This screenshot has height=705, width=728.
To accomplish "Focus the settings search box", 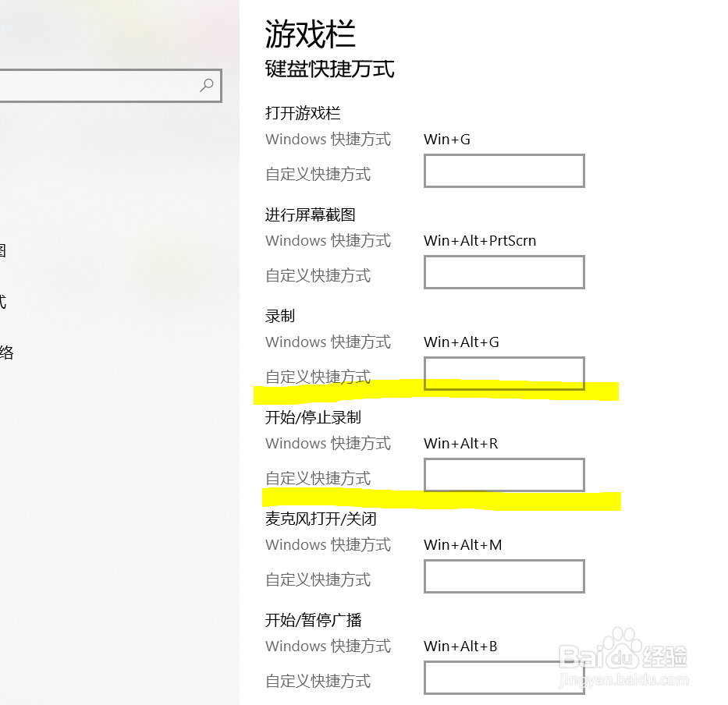I will pos(94,86).
